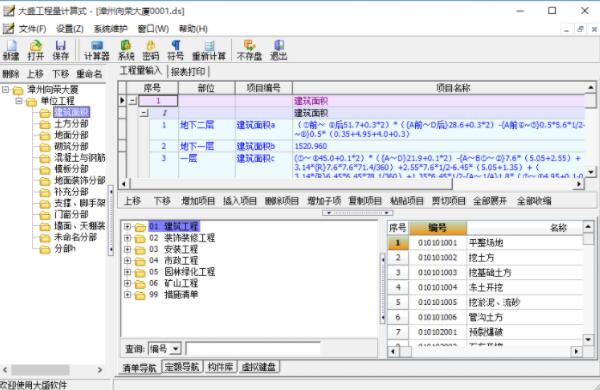Select the 土方分部 folder
Viewport: 600px width, 390px height.
(x=71, y=124)
